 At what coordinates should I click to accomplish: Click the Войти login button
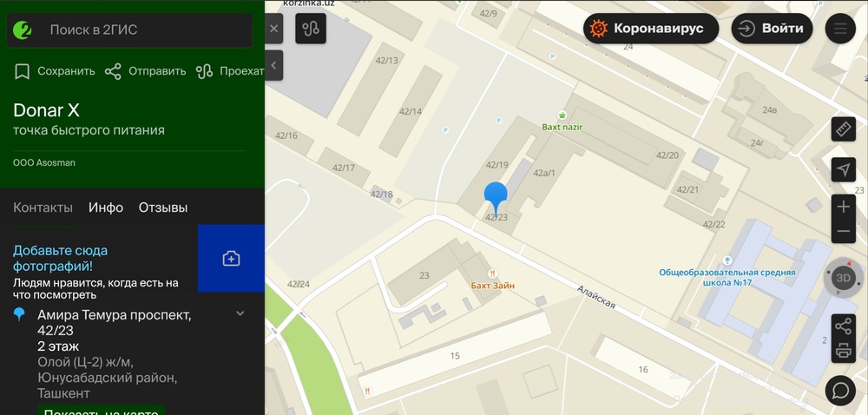(772, 29)
